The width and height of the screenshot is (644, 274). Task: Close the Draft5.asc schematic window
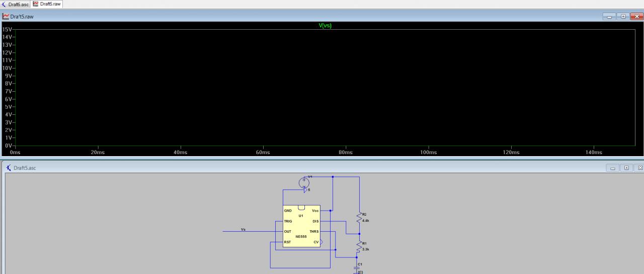point(640,168)
